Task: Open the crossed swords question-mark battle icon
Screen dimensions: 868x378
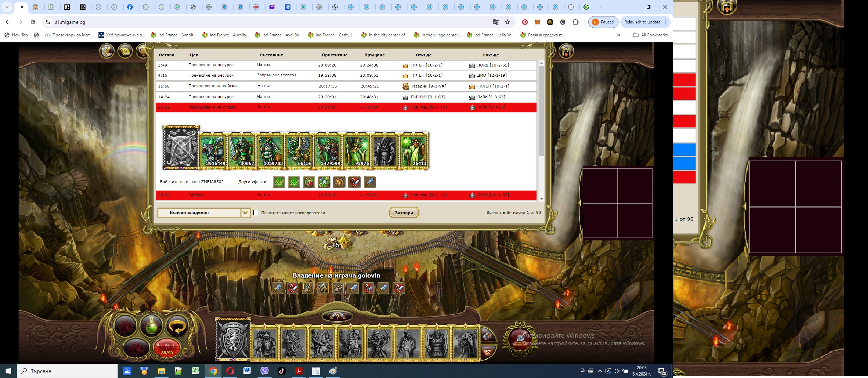Action: click(x=337, y=316)
